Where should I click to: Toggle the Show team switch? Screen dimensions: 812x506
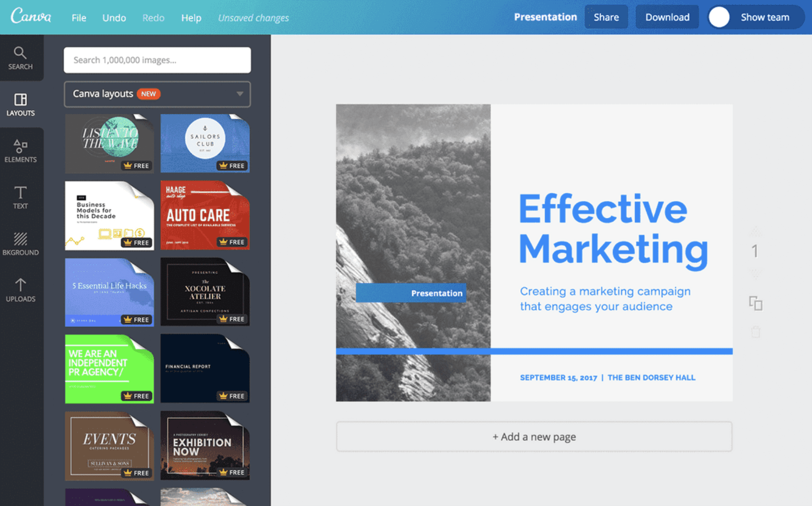pyautogui.click(x=719, y=17)
